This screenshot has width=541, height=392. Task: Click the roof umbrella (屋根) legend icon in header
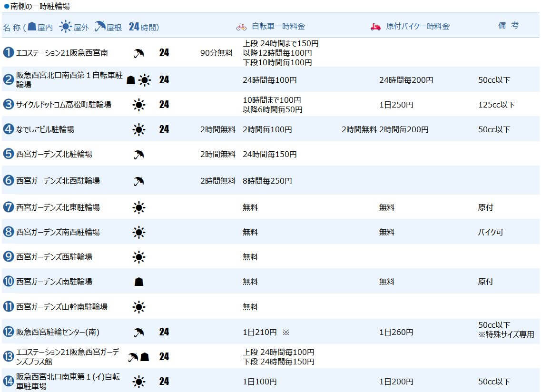tap(100, 26)
